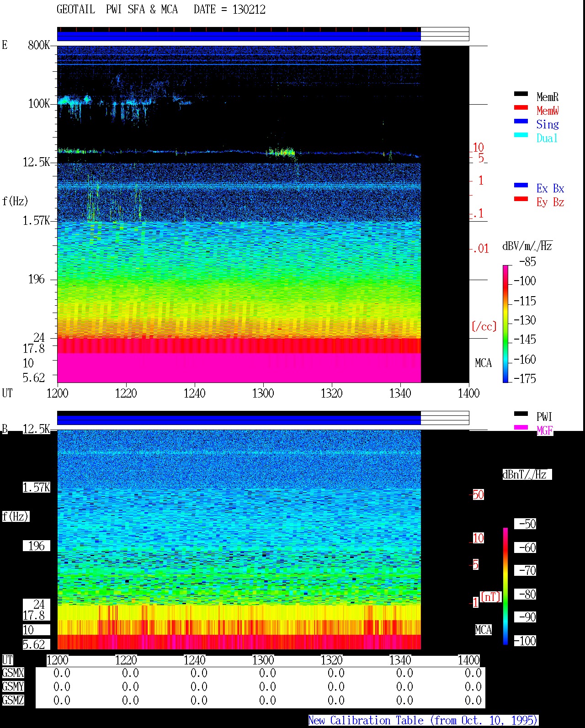The height and width of the screenshot is (728, 585).
Task: Click the black MemR legend swatch
Action: [521, 94]
